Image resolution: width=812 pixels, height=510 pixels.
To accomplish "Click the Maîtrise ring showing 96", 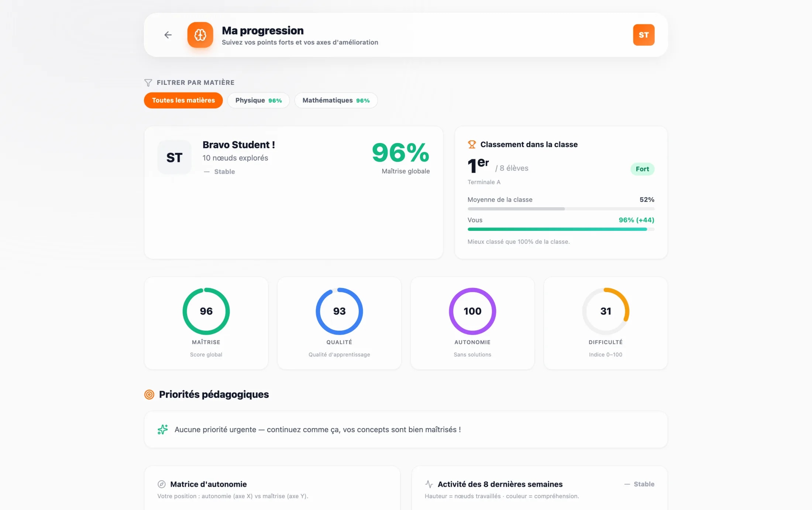I will pyautogui.click(x=206, y=311).
